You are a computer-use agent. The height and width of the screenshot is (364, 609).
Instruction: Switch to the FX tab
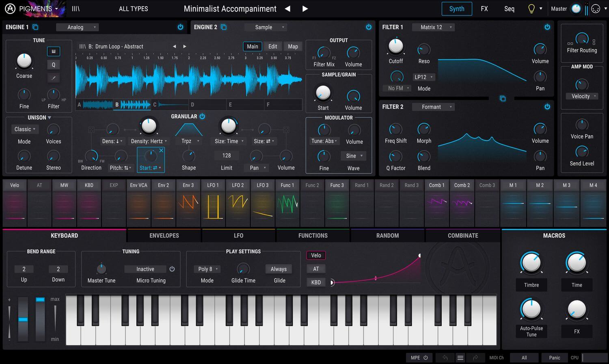click(484, 9)
